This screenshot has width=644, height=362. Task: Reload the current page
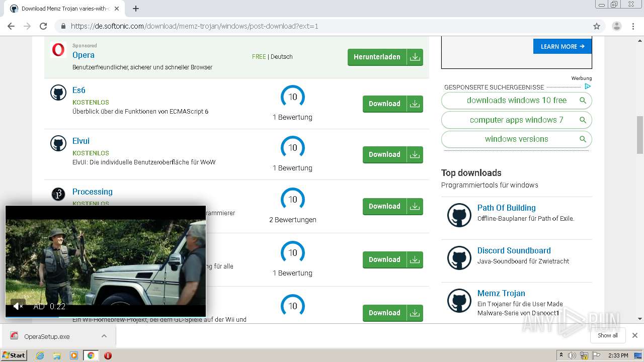(x=43, y=26)
